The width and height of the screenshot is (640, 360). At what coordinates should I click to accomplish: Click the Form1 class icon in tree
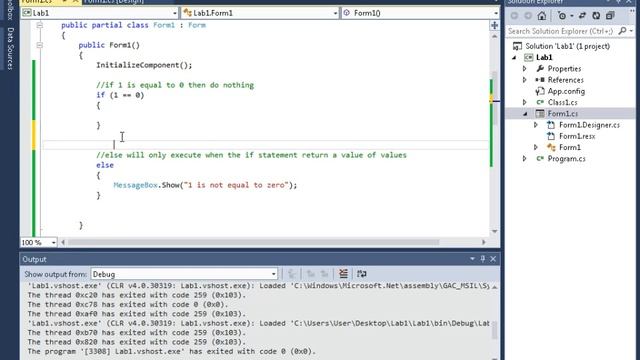coord(551,147)
